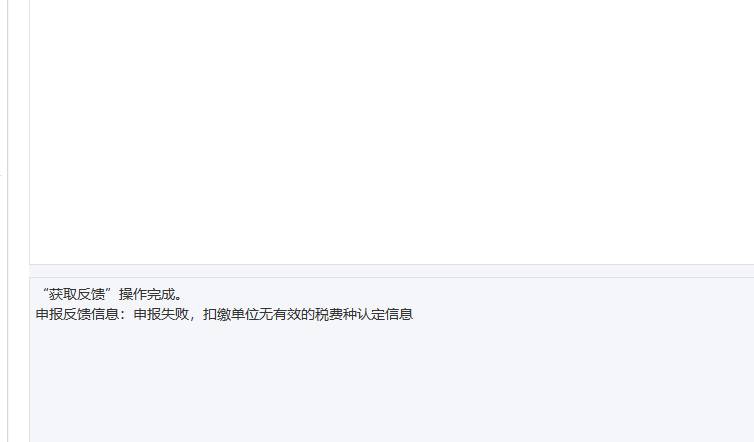
Task: Click the comma after 申报失败
Action: pos(192,318)
